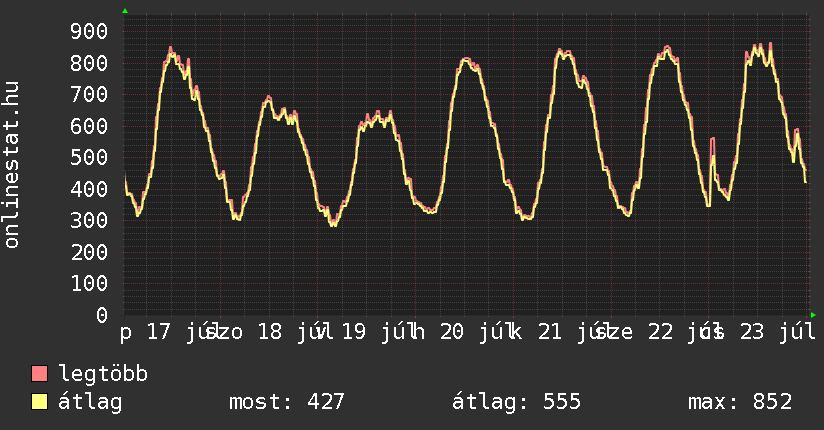Click the 23 júl date label
The image size is (824, 430).
[x=778, y=332]
